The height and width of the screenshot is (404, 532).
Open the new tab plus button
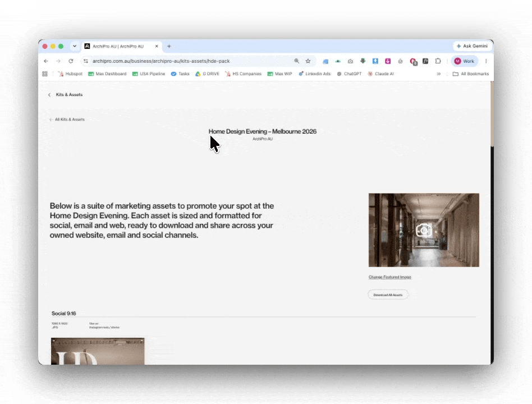[169, 46]
